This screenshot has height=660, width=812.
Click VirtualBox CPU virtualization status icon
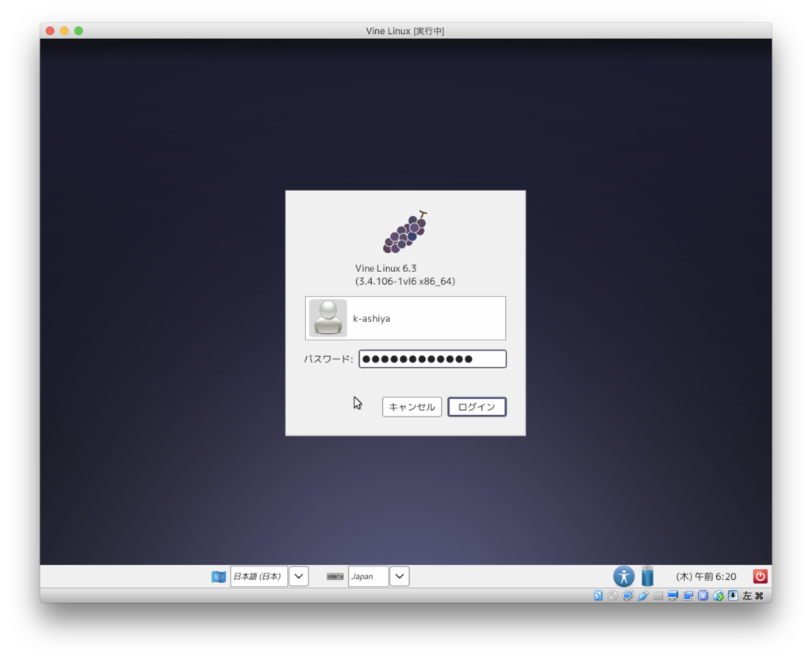(703, 596)
